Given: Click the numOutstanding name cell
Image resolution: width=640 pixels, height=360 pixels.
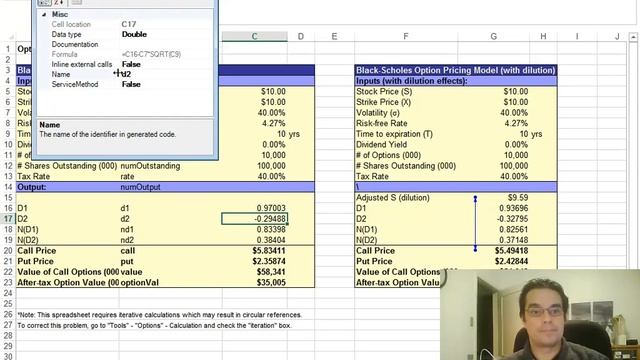Looking at the screenshot, I should coord(150,166).
